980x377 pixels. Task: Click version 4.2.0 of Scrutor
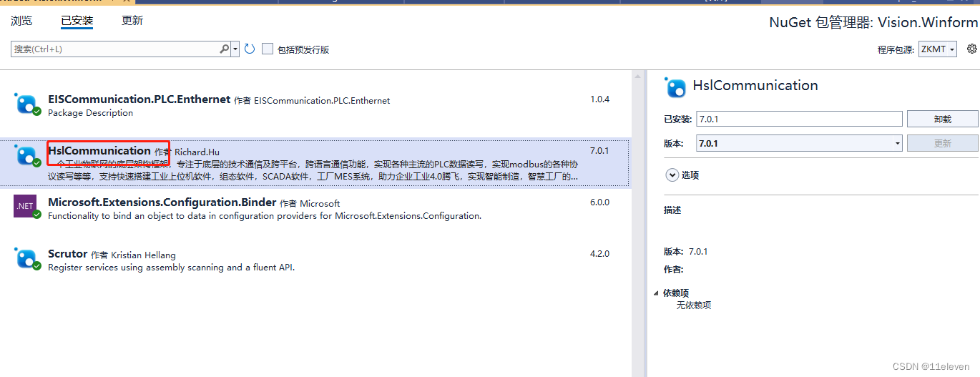(599, 254)
